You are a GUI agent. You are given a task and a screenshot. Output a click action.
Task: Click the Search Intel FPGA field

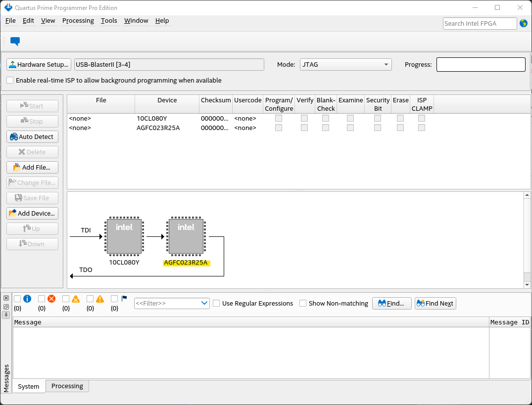479,23
